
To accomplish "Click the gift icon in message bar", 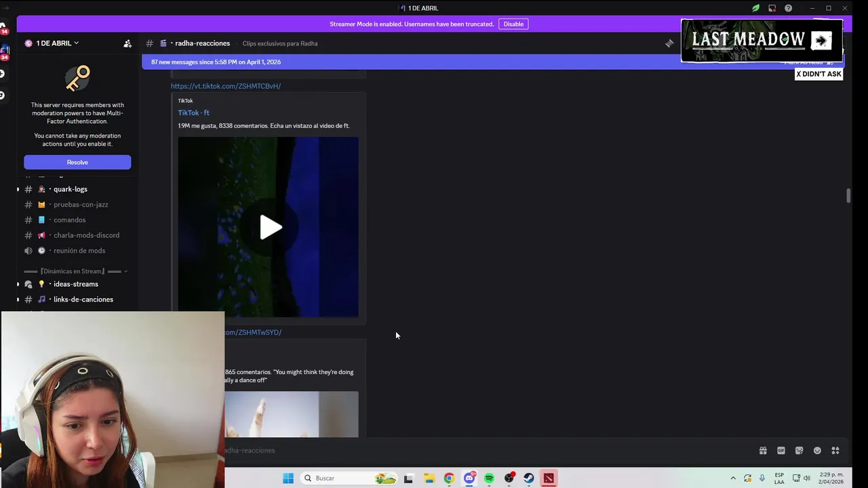I will [763, 451].
